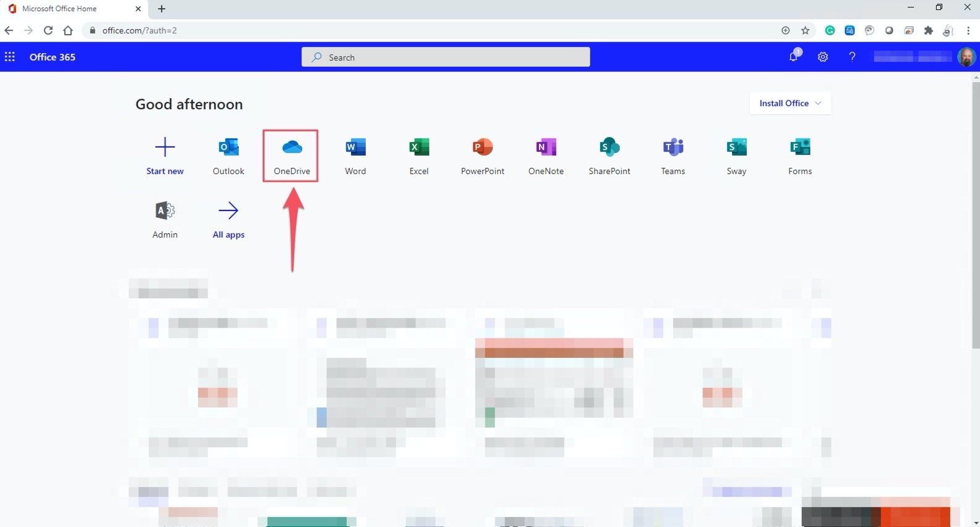This screenshot has height=527, width=980.
Task: Close the Microsoft Office Home tab
Action: pyautogui.click(x=138, y=9)
